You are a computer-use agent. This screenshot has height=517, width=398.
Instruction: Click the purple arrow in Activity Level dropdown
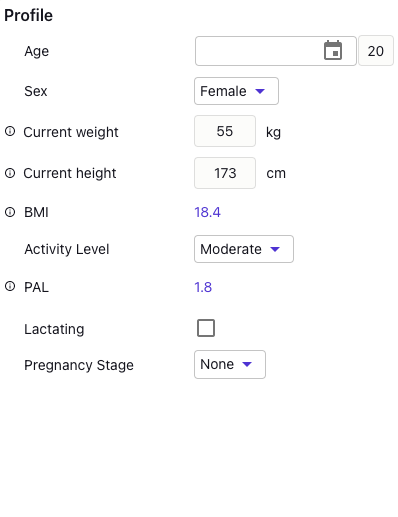pos(275,249)
